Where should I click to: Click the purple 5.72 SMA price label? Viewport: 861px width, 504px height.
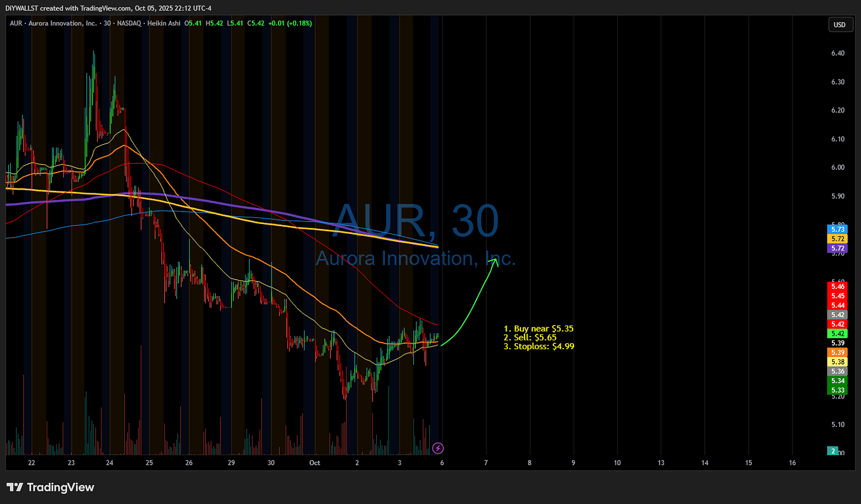click(837, 248)
